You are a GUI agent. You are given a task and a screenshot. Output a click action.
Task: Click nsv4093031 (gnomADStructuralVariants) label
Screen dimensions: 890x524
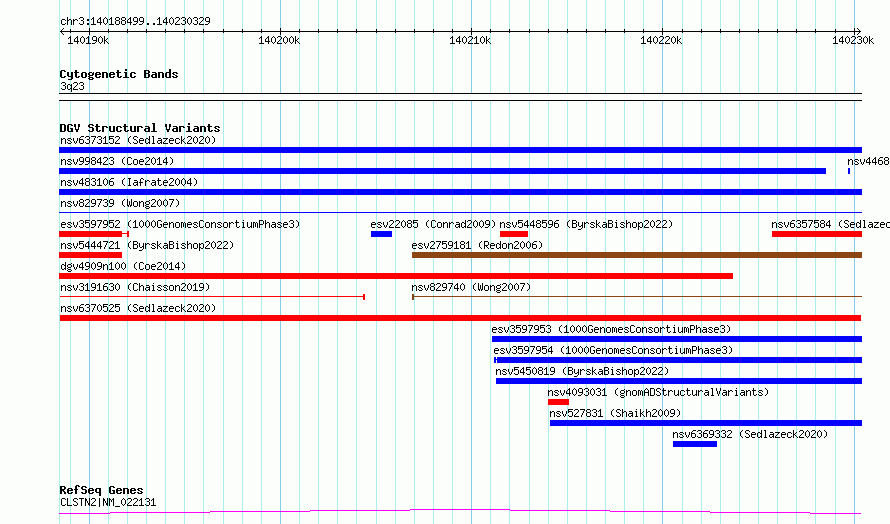click(x=658, y=392)
